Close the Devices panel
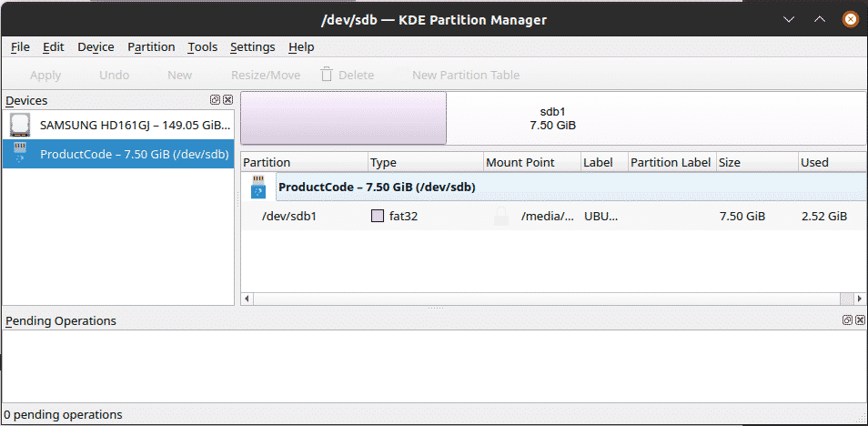Screen dimensions: 868x426 click(228, 100)
